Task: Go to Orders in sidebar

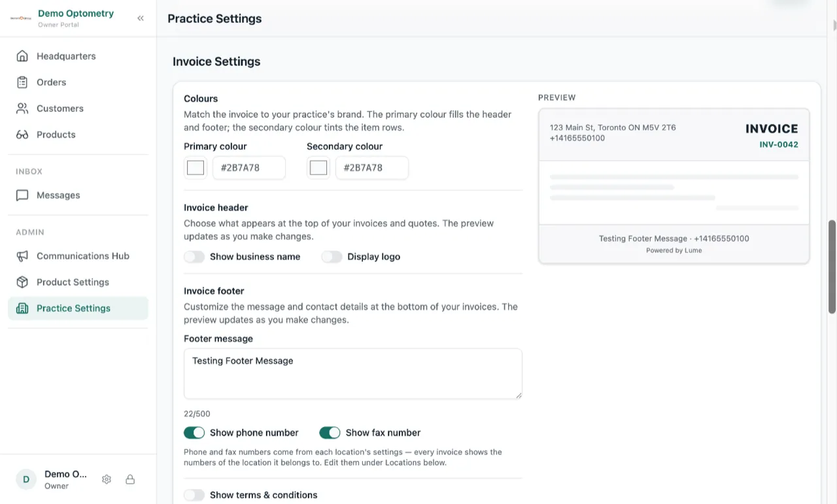Action: point(78,82)
